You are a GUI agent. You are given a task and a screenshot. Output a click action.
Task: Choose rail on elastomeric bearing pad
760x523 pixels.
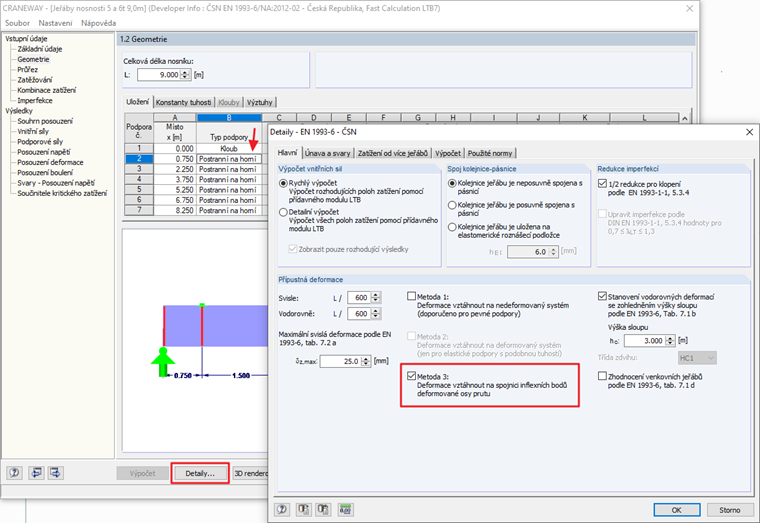(452, 227)
